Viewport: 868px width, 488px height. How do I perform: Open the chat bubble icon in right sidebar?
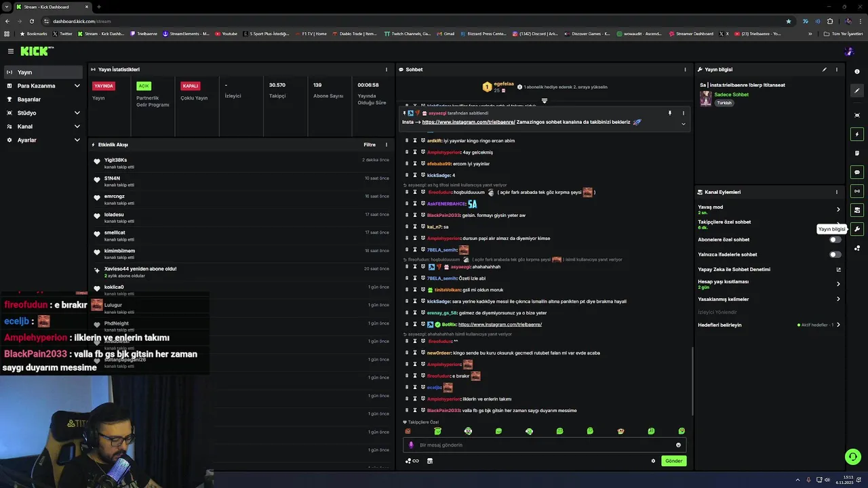857,172
